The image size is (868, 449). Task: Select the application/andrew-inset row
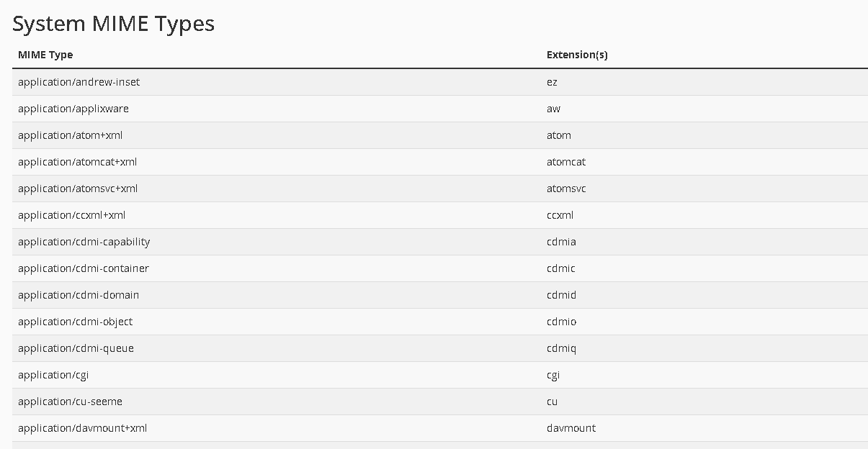pyautogui.click(x=440, y=82)
